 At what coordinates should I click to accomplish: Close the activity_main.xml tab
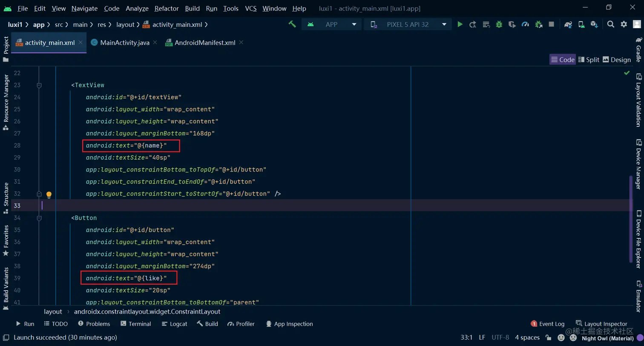click(80, 42)
